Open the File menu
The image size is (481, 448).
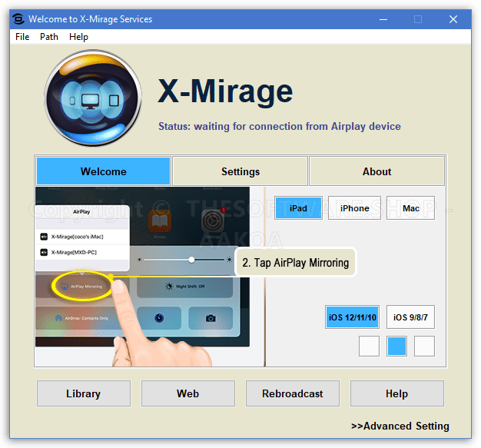[22, 37]
